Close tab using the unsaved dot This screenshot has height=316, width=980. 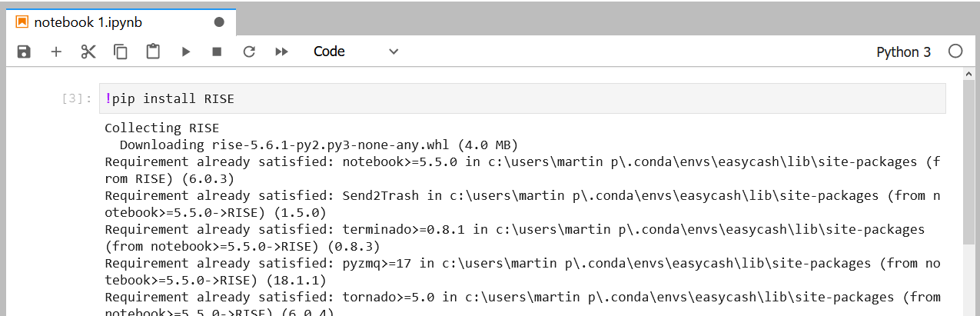point(219,22)
